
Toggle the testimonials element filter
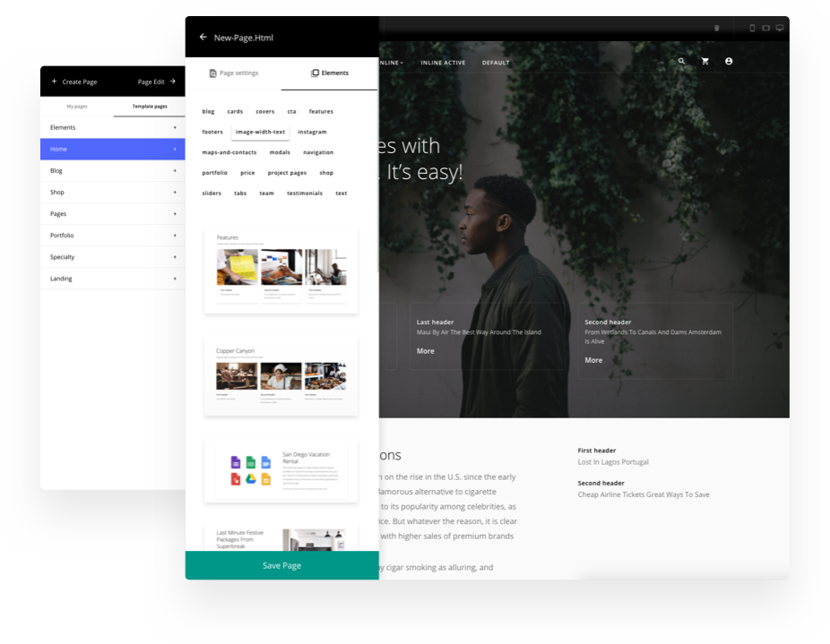[x=305, y=192]
